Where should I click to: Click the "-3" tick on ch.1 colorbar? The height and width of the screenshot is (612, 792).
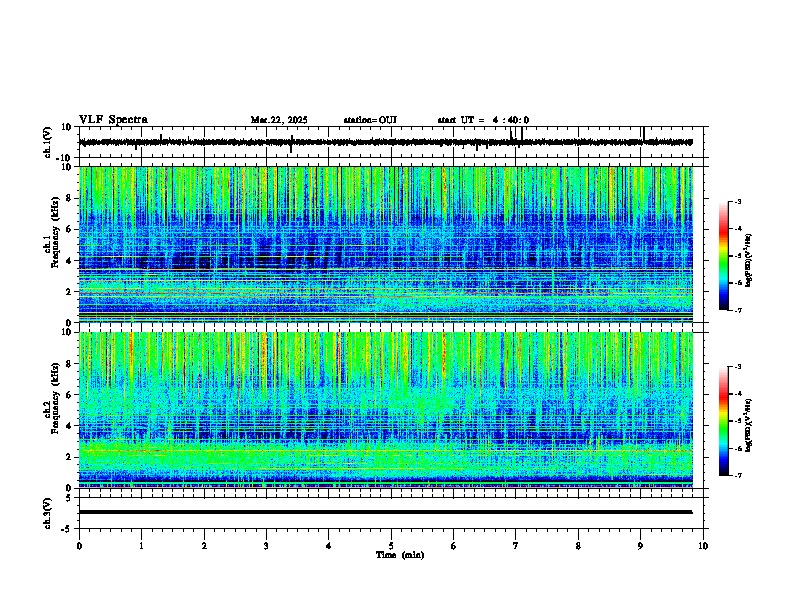click(738, 202)
